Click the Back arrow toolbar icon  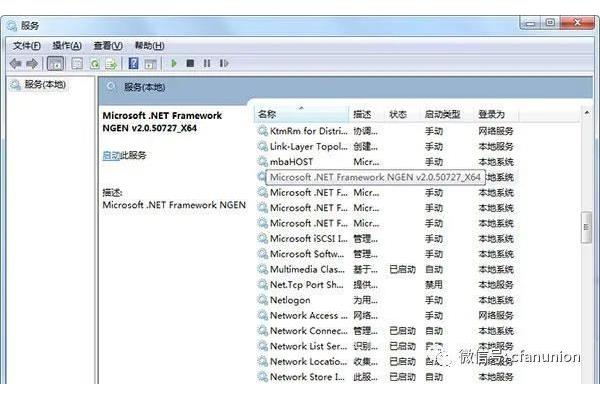pyautogui.click(x=16, y=64)
